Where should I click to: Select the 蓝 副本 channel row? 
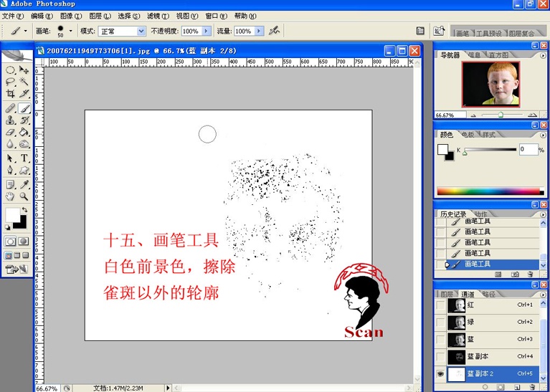(x=487, y=357)
